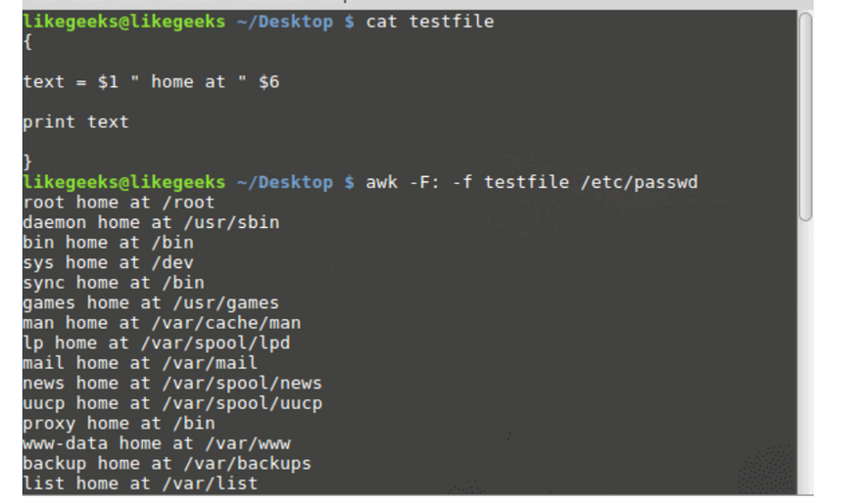Click the 'lp home at /var/spool/lpd' line
The width and height of the screenshot is (862, 504).
[156, 343]
